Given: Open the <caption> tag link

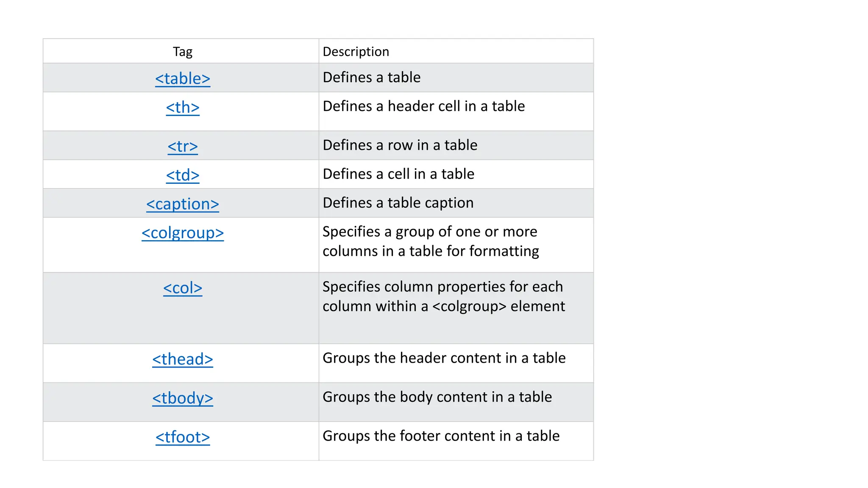Looking at the screenshot, I should coord(183,204).
